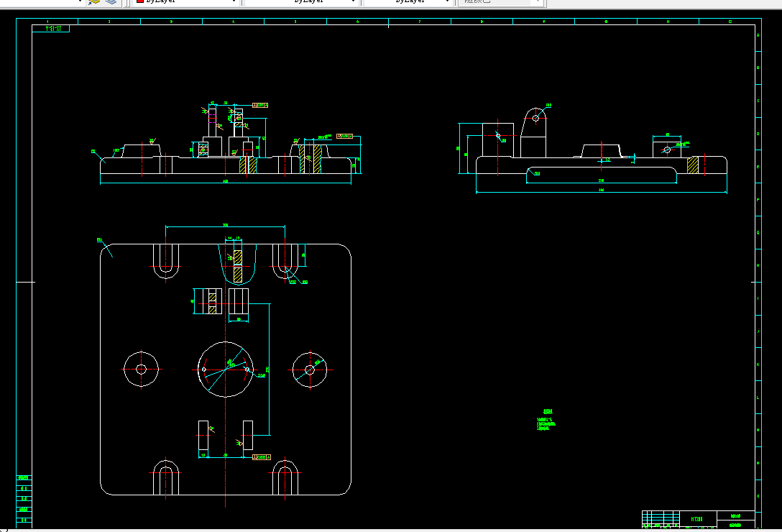Expand the layer list dropdown arrow
The image size is (782, 532).
tap(79, 1)
